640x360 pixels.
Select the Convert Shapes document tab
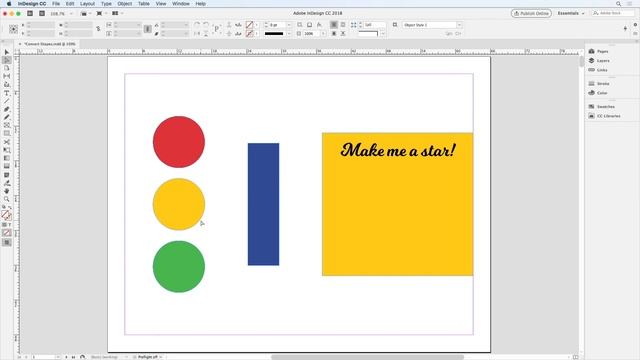47,44
